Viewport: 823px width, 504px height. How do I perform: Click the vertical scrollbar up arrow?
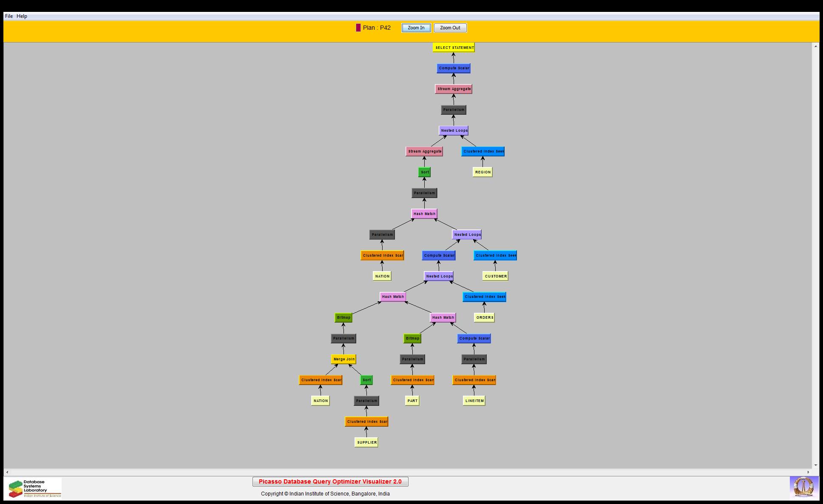click(815, 46)
